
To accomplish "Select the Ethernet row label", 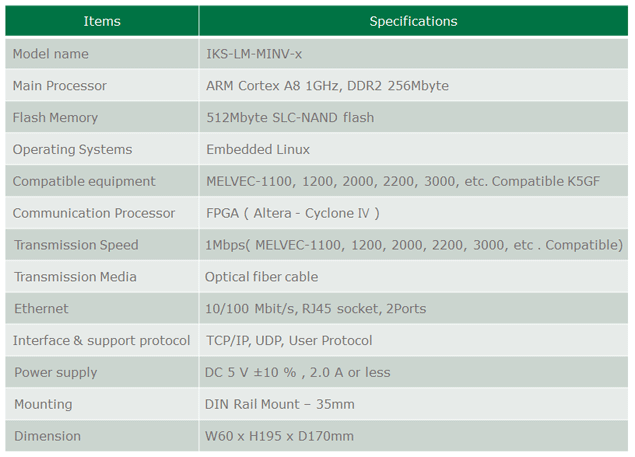I will click(x=42, y=309).
